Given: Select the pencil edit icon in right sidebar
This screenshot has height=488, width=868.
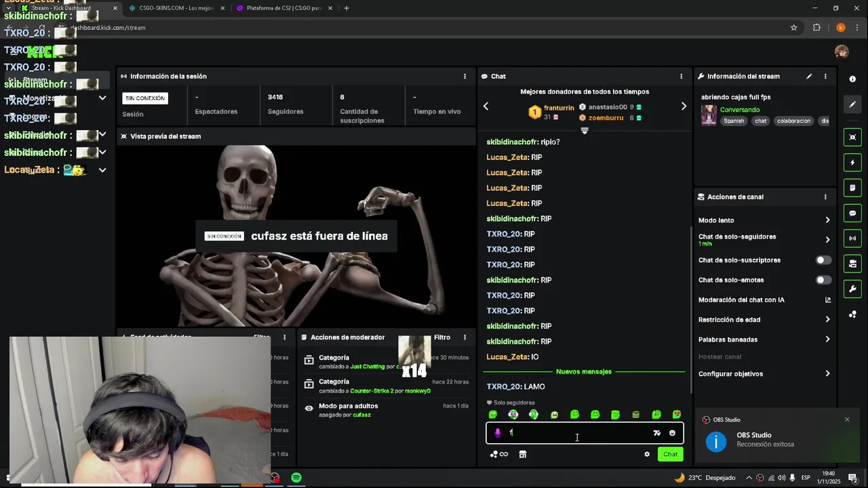Looking at the screenshot, I should pyautogui.click(x=852, y=104).
